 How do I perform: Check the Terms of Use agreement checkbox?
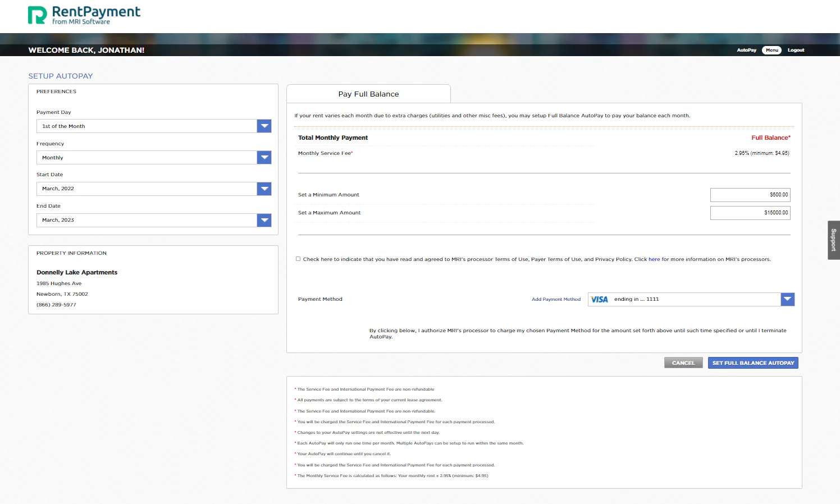pos(298,259)
